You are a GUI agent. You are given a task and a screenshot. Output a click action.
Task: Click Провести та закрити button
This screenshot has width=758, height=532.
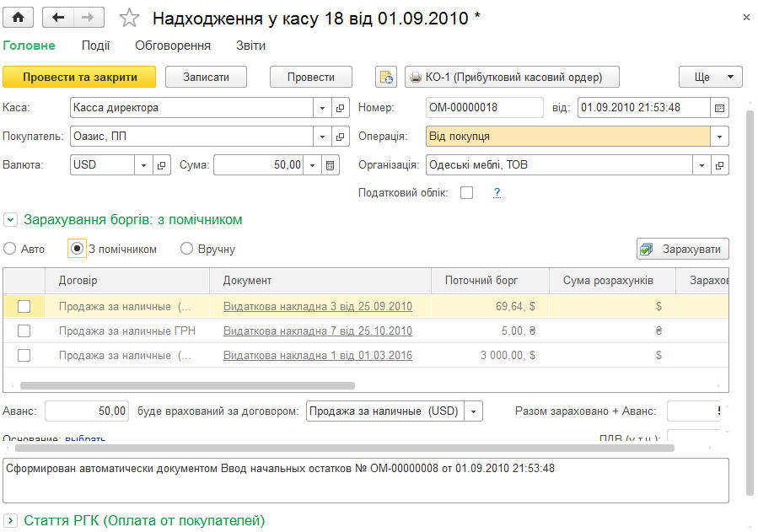point(79,77)
